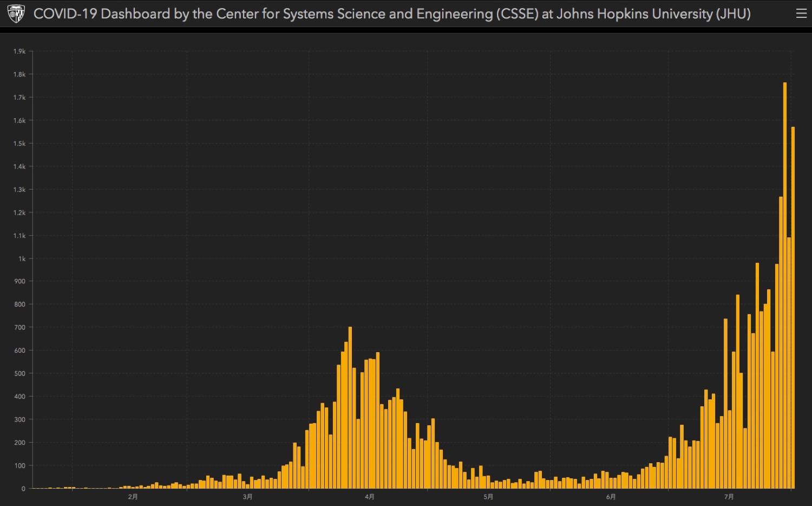
Task: Click the 500 y-axis label
Action: point(20,373)
